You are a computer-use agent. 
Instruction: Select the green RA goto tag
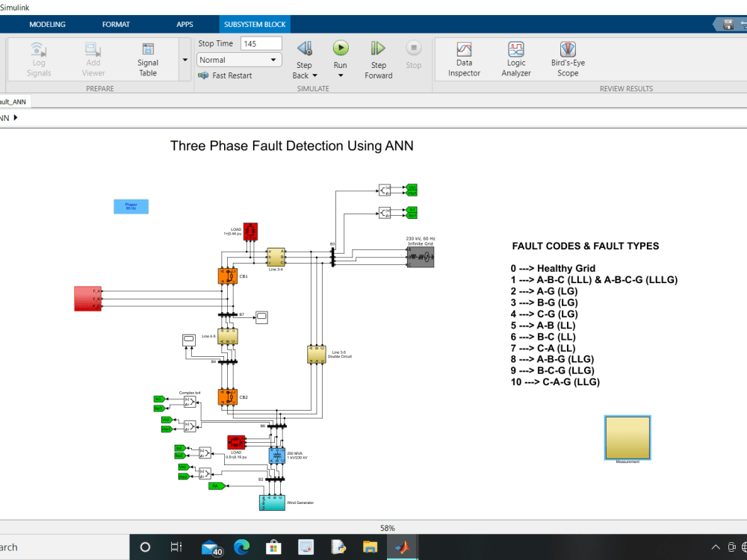(x=217, y=486)
